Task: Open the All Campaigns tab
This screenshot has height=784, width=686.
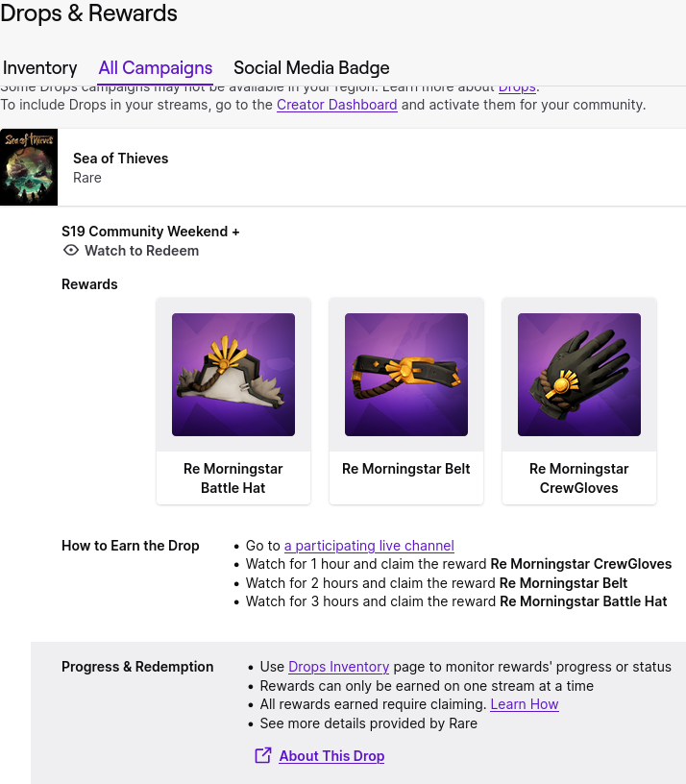Action: [156, 68]
